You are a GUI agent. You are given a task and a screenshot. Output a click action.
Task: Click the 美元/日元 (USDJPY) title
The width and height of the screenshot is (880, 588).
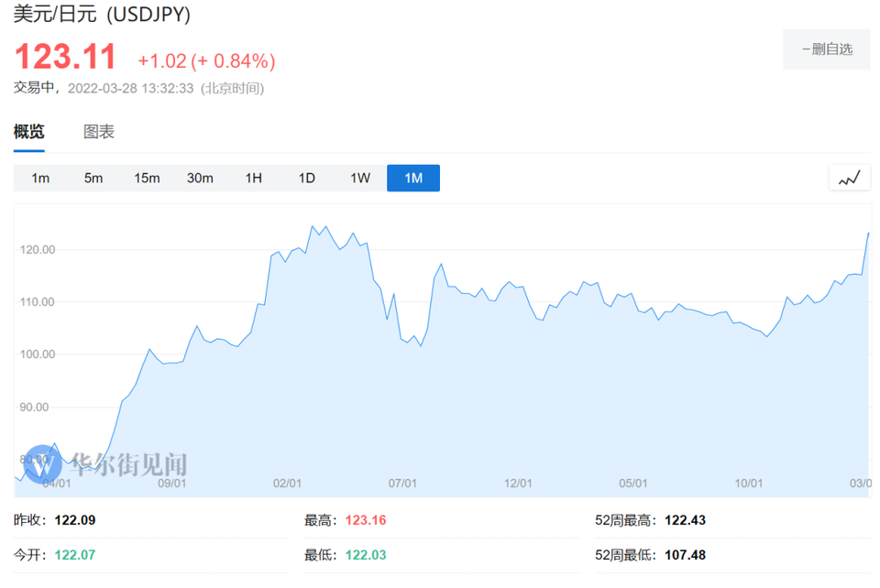[102, 16]
